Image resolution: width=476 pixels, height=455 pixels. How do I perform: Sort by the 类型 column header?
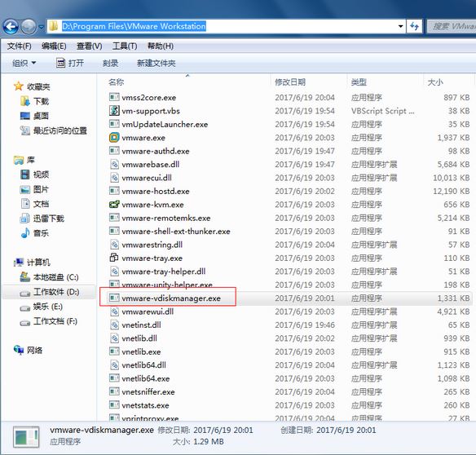click(x=359, y=82)
